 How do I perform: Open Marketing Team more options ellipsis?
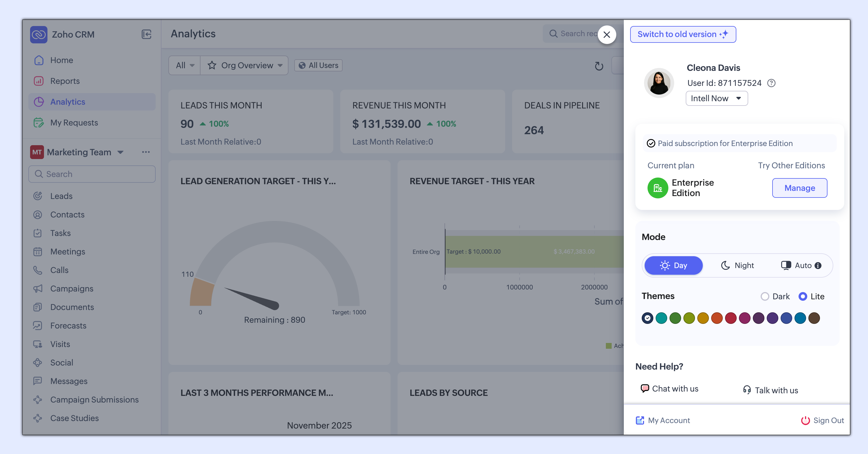pyautogui.click(x=146, y=152)
